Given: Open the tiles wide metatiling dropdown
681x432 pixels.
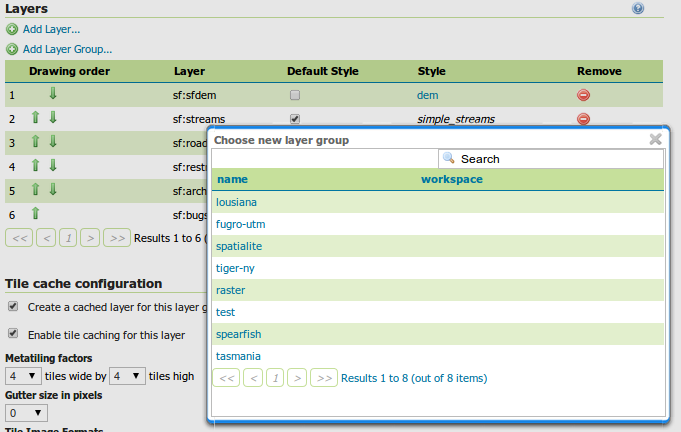Looking at the screenshot, I should point(23,376).
